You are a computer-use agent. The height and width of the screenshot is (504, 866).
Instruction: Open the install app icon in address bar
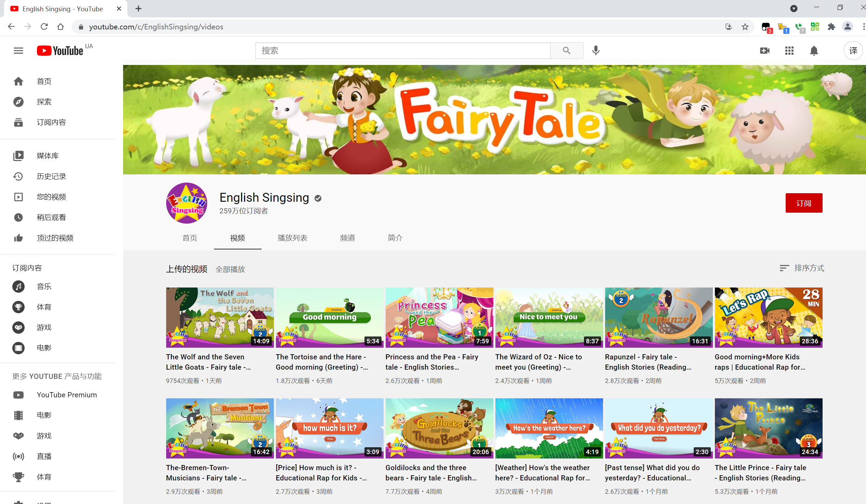[728, 26]
